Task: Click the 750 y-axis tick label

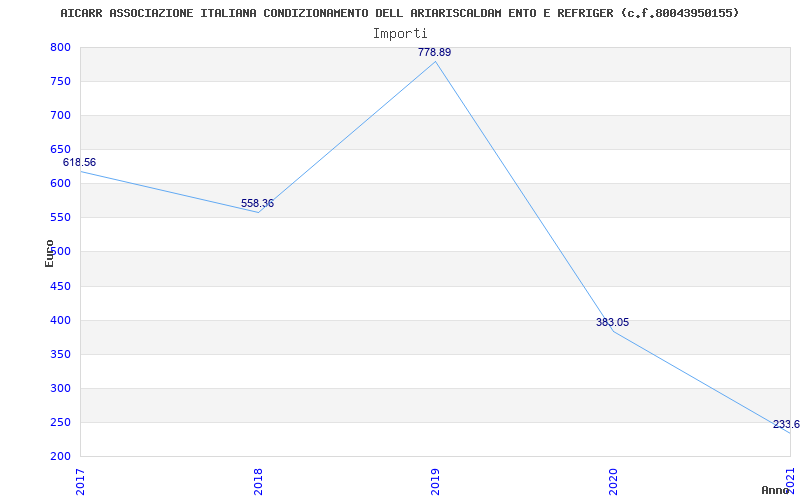Action: pyautogui.click(x=60, y=82)
